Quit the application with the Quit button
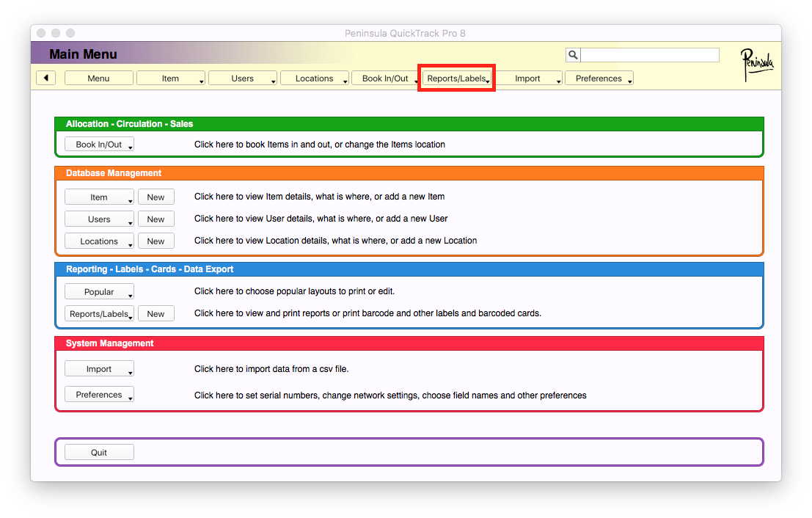 pos(99,452)
